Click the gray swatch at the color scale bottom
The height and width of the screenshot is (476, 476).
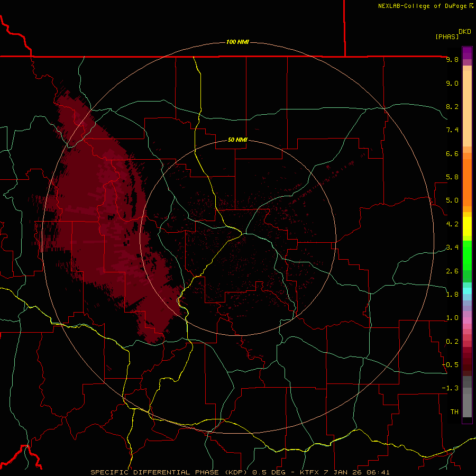467,405
